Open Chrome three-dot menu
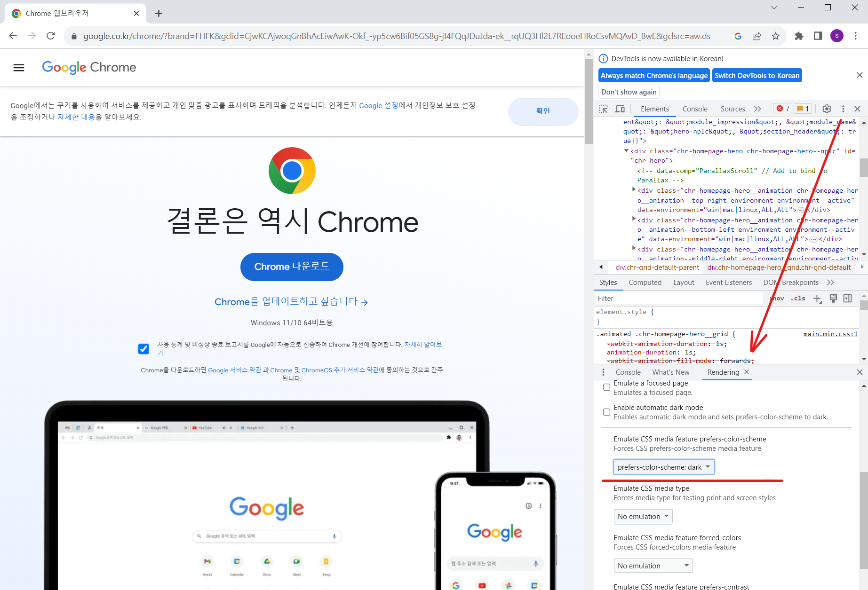The height and width of the screenshot is (590, 868). pyautogui.click(x=856, y=36)
